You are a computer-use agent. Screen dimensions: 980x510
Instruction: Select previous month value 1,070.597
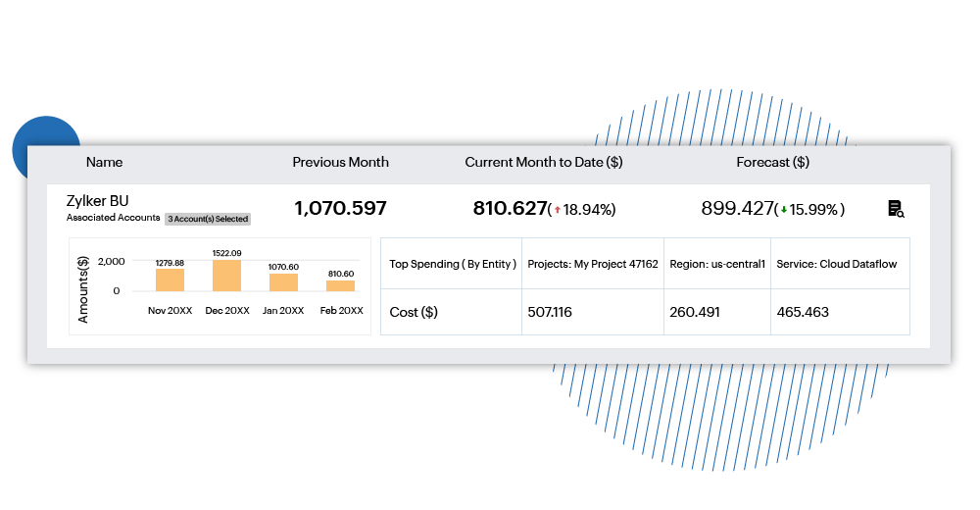click(x=341, y=208)
